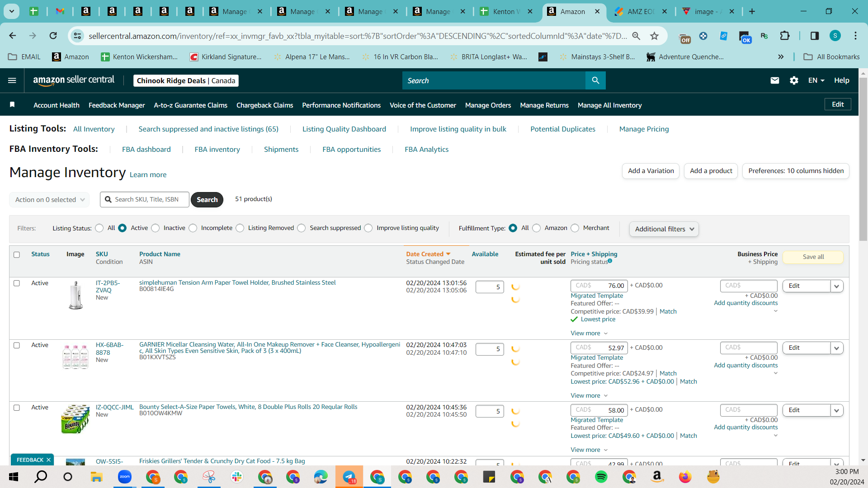
Task: Open the Chrome profile avatar icon
Action: tap(835, 36)
